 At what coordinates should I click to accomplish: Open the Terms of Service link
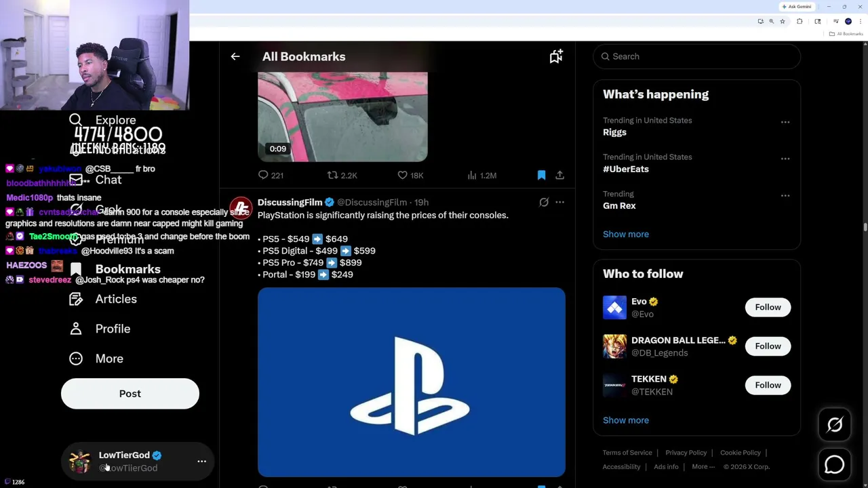pos(627,453)
